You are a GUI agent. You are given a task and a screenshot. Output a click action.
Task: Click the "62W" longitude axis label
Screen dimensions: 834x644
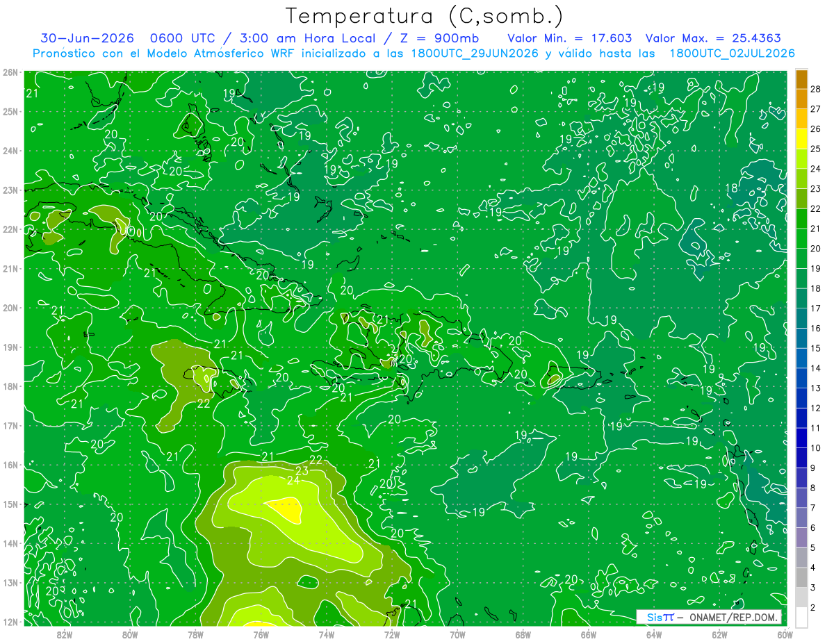click(x=720, y=634)
